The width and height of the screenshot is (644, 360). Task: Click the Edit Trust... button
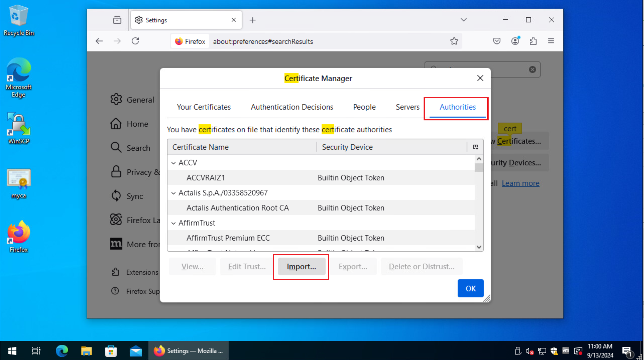click(x=247, y=266)
